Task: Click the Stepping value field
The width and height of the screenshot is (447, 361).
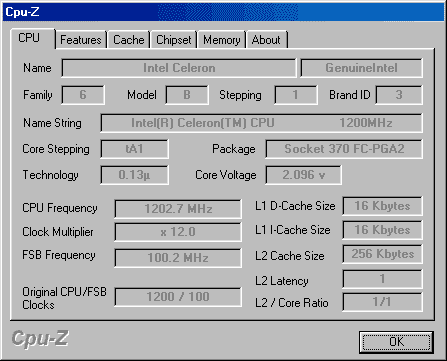Action: (x=296, y=95)
